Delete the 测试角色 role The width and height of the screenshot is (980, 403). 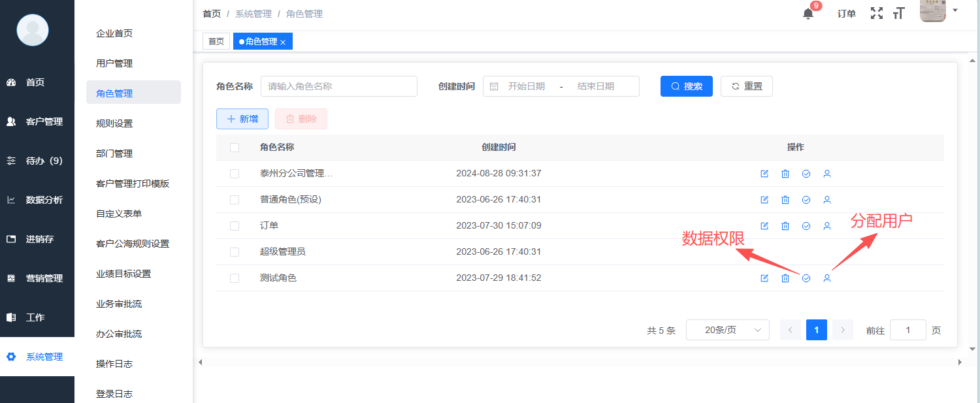pyautogui.click(x=785, y=278)
